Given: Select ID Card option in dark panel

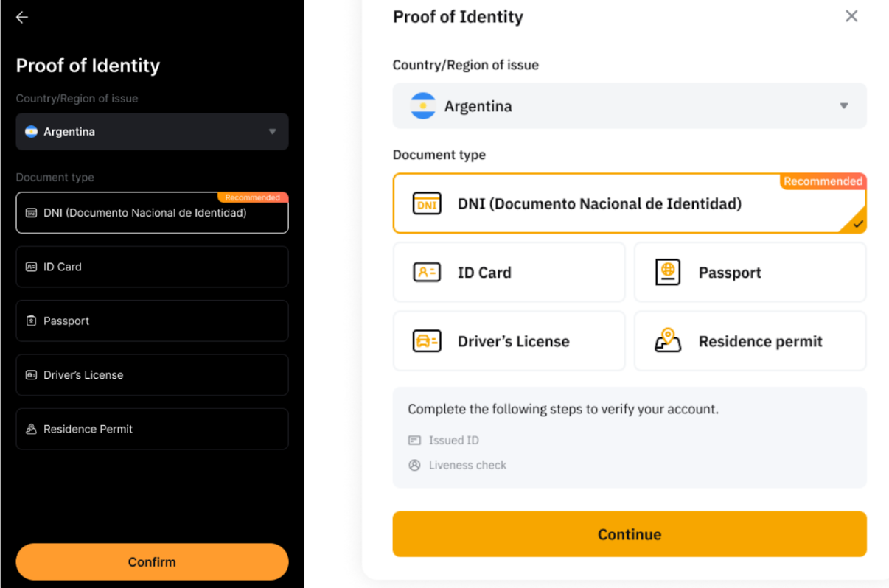Looking at the screenshot, I should pos(152,267).
